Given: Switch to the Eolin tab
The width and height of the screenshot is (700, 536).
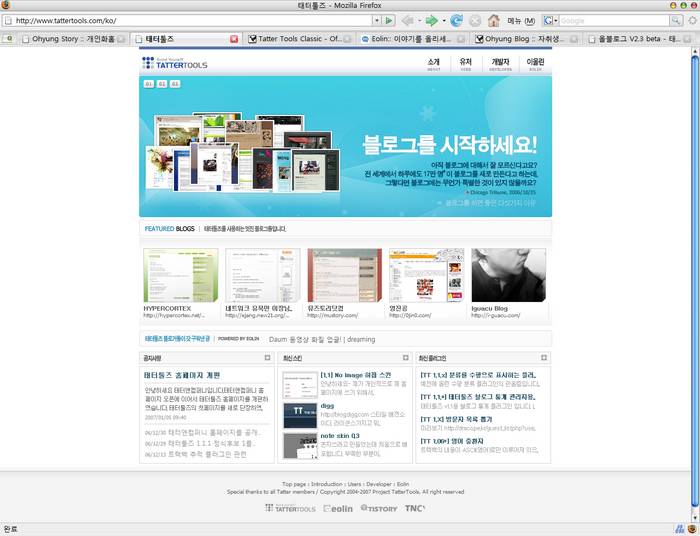Looking at the screenshot, I should (x=412, y=39).
